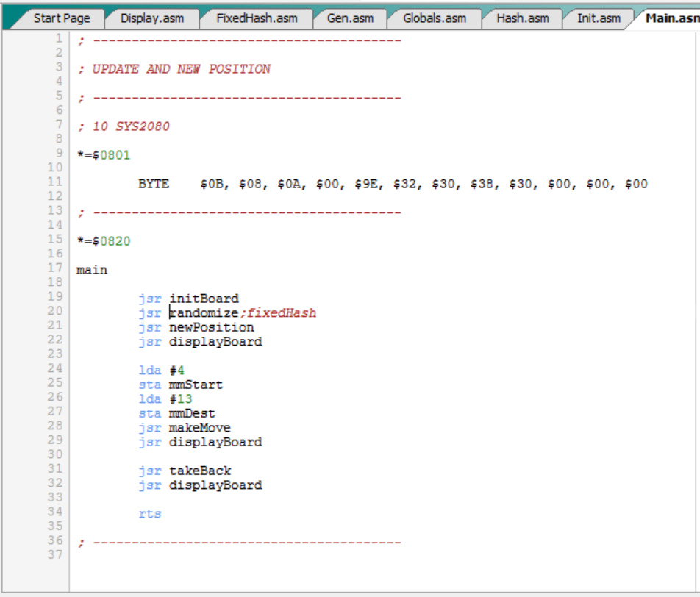700x597 pixels.
Task: Place cursor on initBoard subroutine call
Action: point(204,299)
